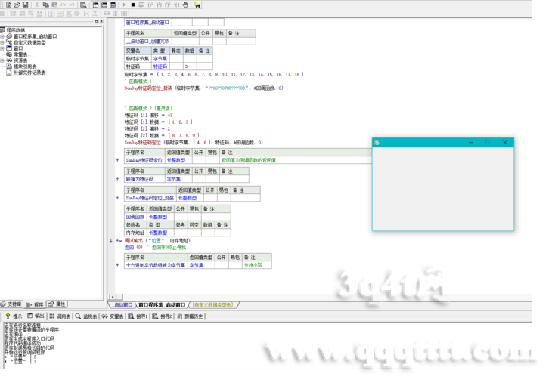555x392 pixels.
Task: Click the 常量表 tree icon
Action: tap(9, 54)
